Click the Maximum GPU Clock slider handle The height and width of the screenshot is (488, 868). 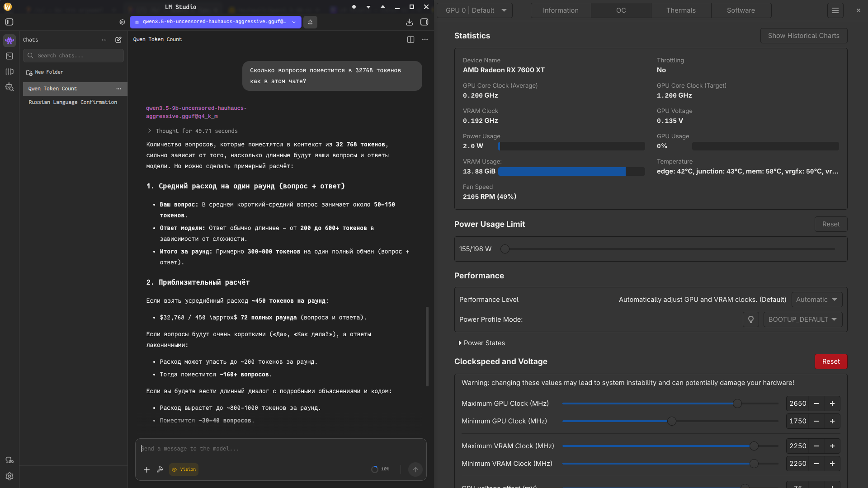pyautogui.click(x=737, y=404)
